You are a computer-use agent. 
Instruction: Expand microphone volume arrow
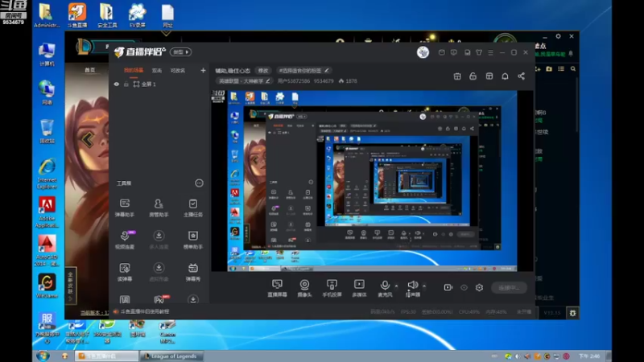pyautogui.click(x=396, y=286)
